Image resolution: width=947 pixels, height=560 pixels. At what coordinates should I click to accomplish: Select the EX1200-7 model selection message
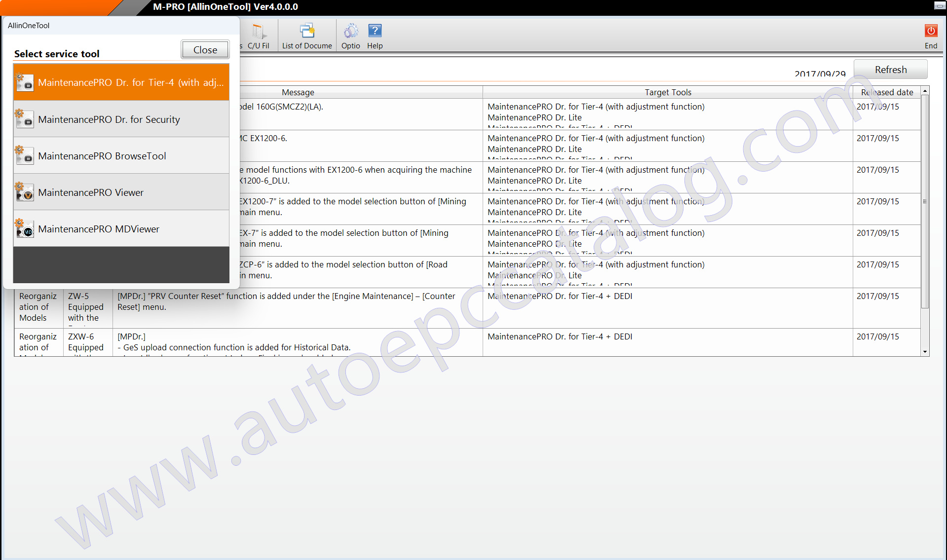pos(361,209)
